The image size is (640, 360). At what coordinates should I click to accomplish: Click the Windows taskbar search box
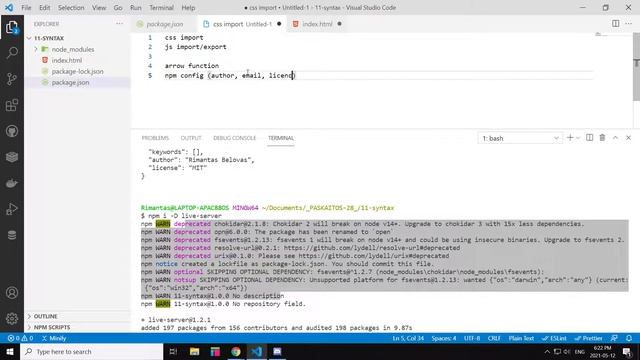91,351
